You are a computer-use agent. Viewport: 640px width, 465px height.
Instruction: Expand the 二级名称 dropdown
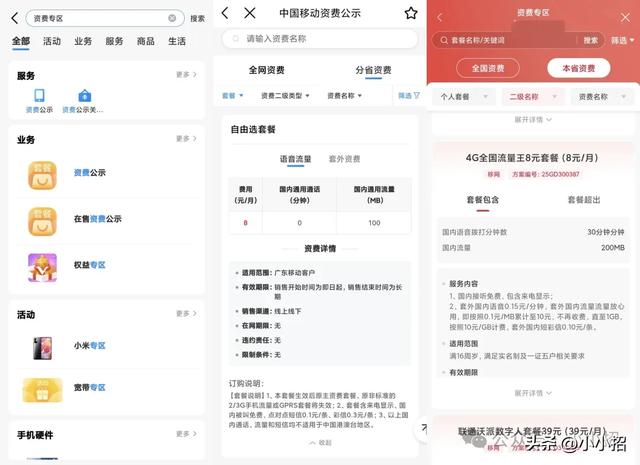tap(533, 97)
